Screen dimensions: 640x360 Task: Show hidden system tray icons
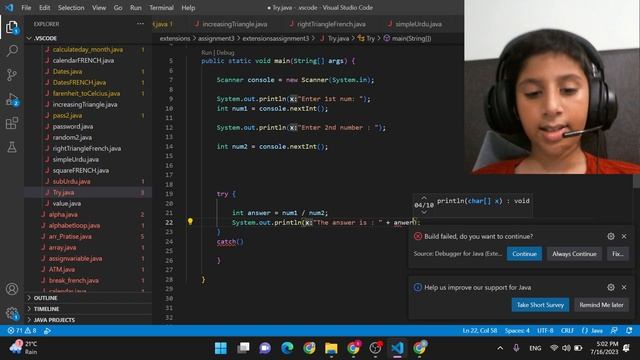(500, 348)
